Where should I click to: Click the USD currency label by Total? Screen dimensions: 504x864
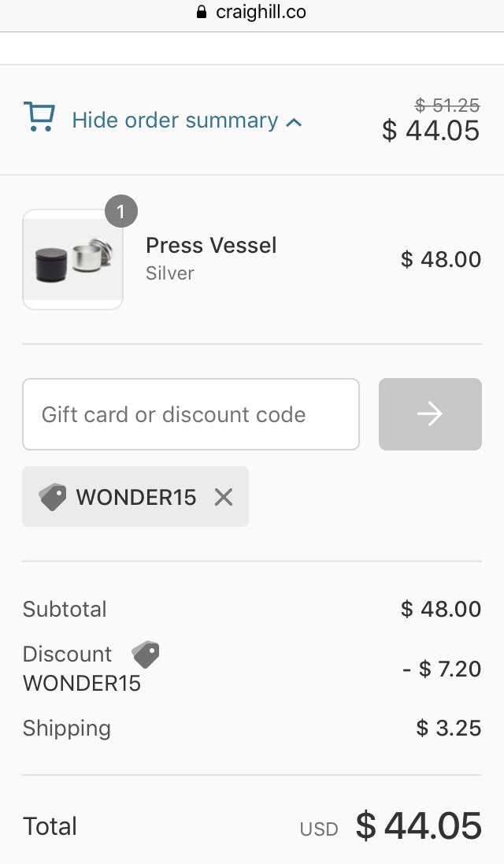tap(319, 829)
